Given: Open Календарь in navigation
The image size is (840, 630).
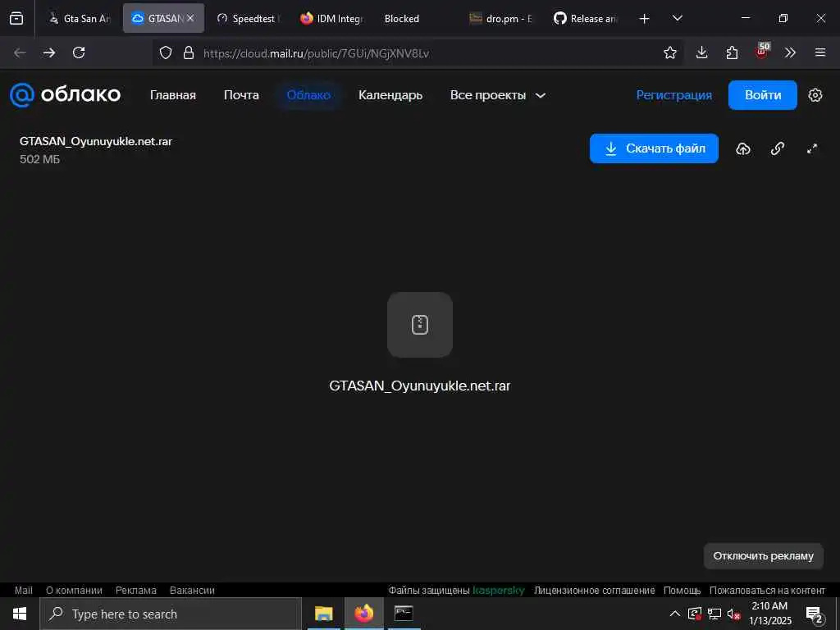Looking at the screenshot, I should pos(390,95).
